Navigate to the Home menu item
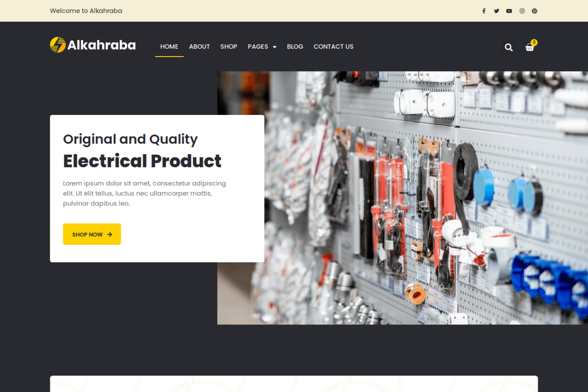The width and height of the screenshot is (588, 392). pos(169,46)
